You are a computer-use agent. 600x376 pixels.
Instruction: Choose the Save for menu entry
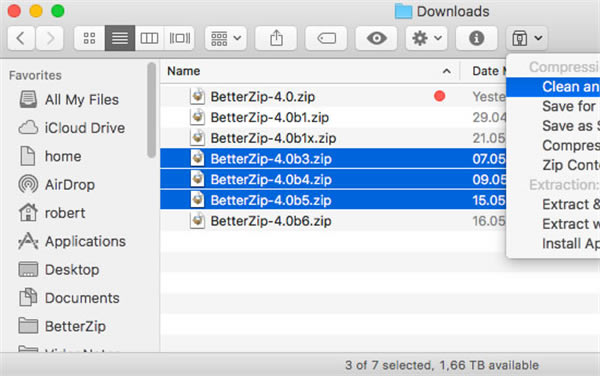[x=569, y=106]
